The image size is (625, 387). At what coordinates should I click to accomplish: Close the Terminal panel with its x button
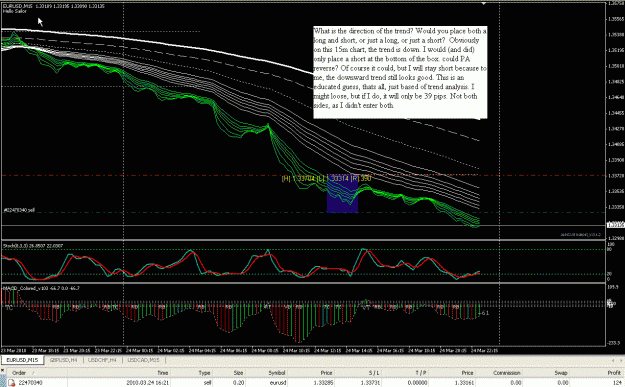(x=3, y=371)
